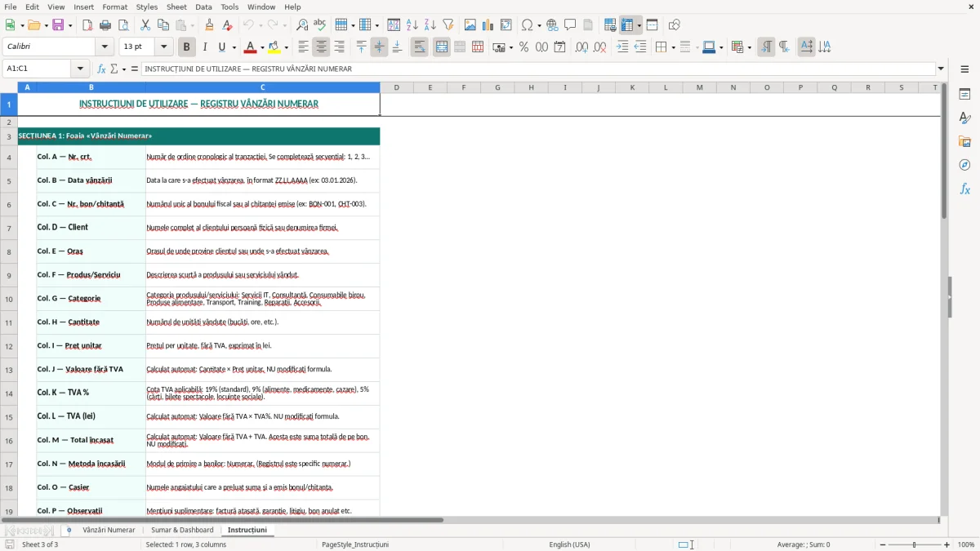
Task: Toggle Wrap Text button
Action: [x=420, y=47]
